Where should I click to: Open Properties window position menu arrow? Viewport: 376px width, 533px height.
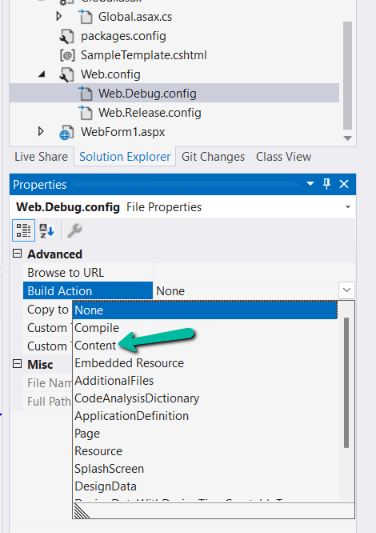click(310, 184)
